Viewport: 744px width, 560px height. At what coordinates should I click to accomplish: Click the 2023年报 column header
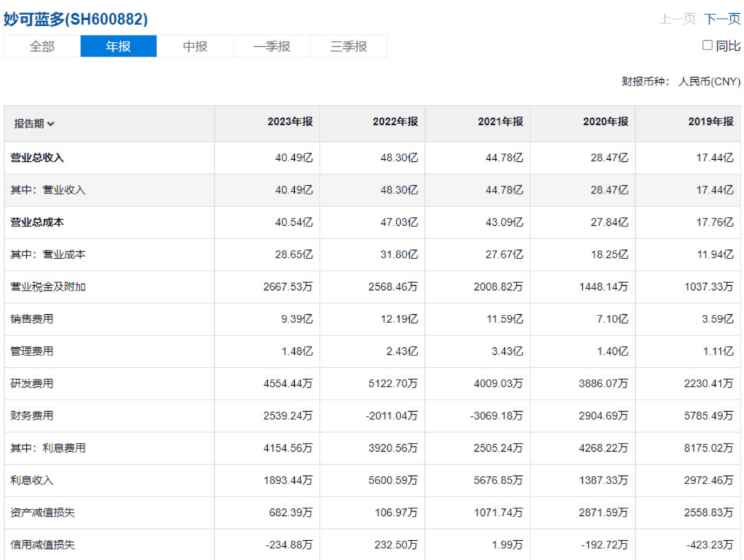(290, 121)
